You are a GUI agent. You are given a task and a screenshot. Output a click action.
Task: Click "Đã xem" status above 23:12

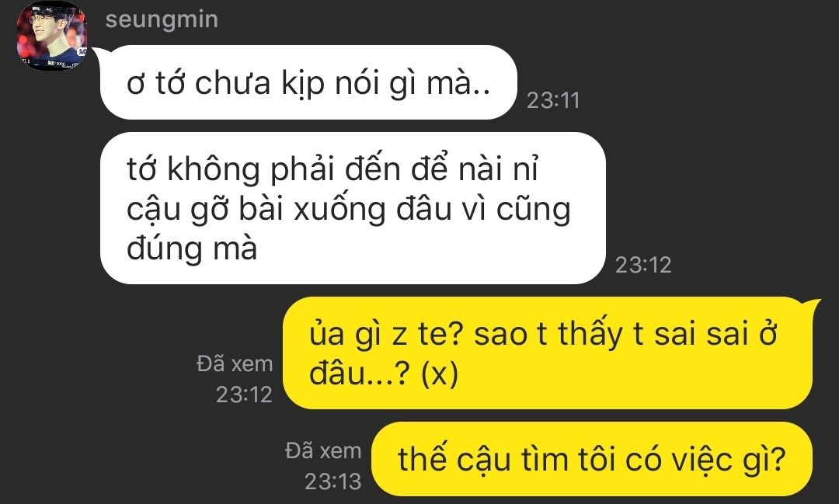click(x=235, y=363)
